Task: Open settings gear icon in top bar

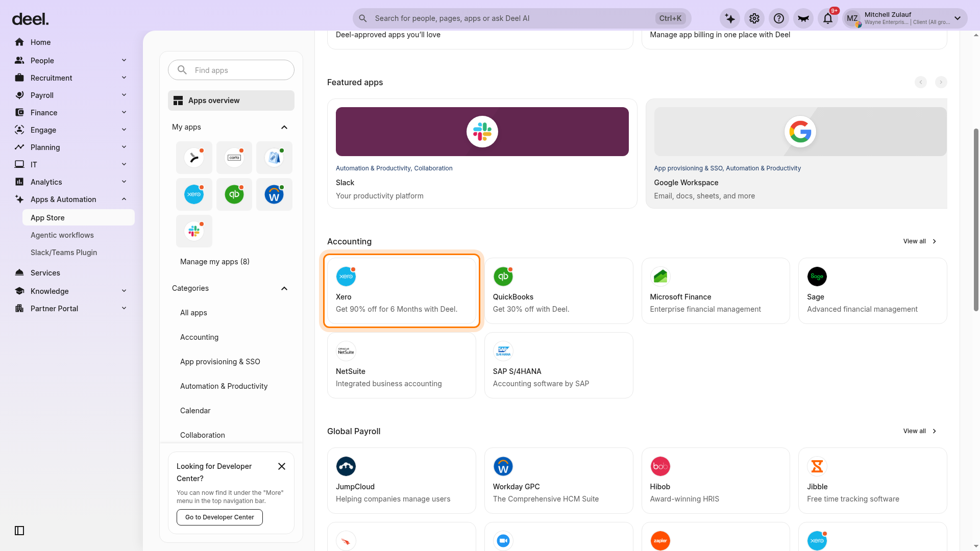Action: (754, 18)
